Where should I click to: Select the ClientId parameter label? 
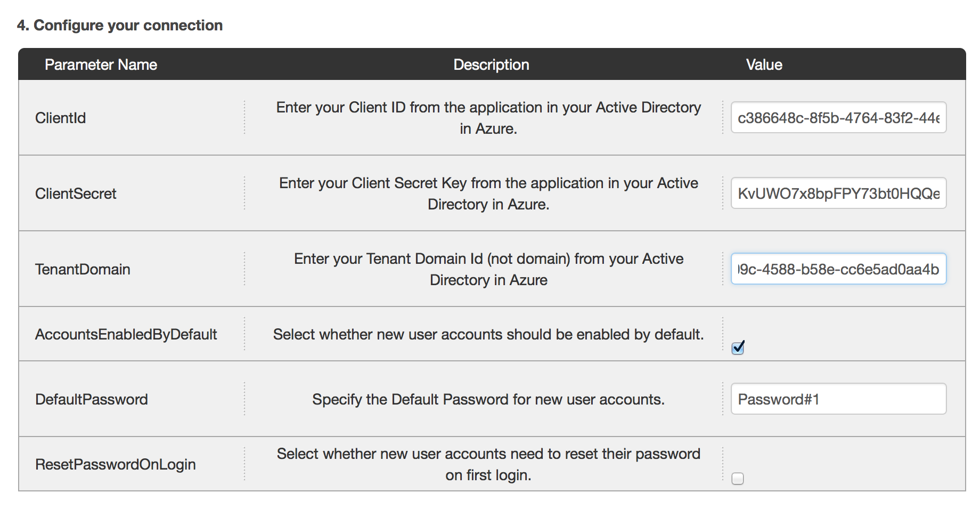click(60, 117)
